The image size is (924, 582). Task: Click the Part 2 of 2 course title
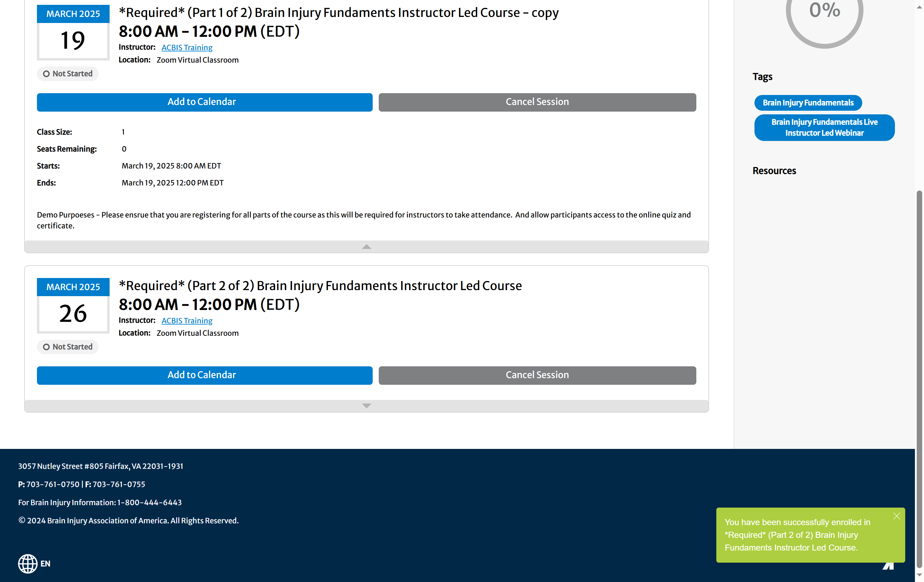pos(320,286)
